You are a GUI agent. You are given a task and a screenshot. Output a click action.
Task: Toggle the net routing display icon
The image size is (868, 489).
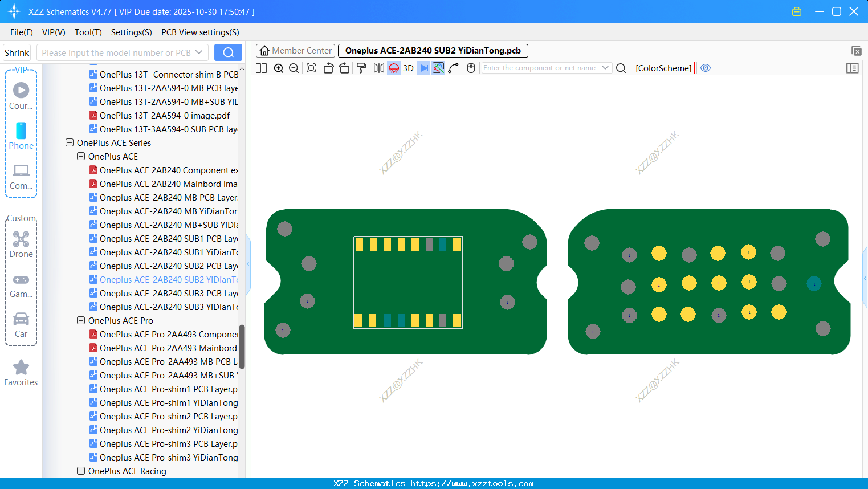438,68
